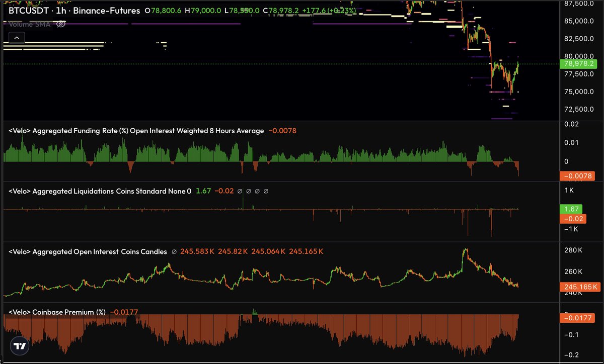Toggle the Volume SMA hidden-eye icon
Image resolution: width=604 pixels, height=364 pixels.
pyautogui.click(x=60, y=24)
